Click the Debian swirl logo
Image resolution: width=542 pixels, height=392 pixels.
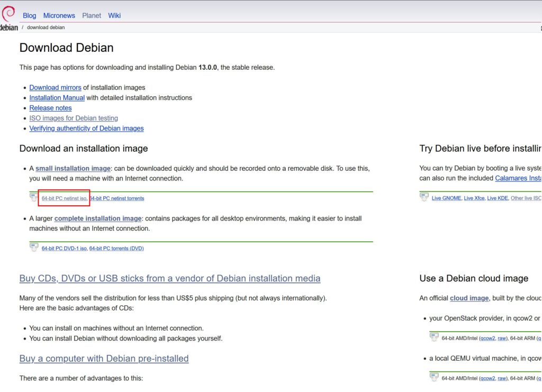click(8, 14)
